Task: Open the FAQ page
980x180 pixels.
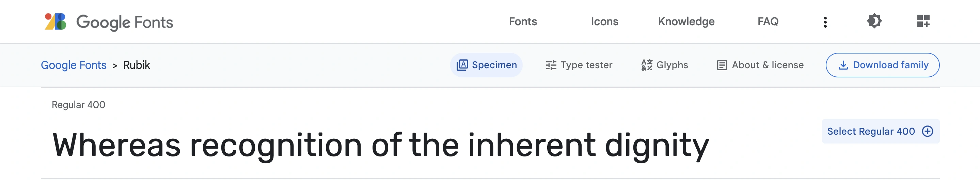Action: click(768, 22)
